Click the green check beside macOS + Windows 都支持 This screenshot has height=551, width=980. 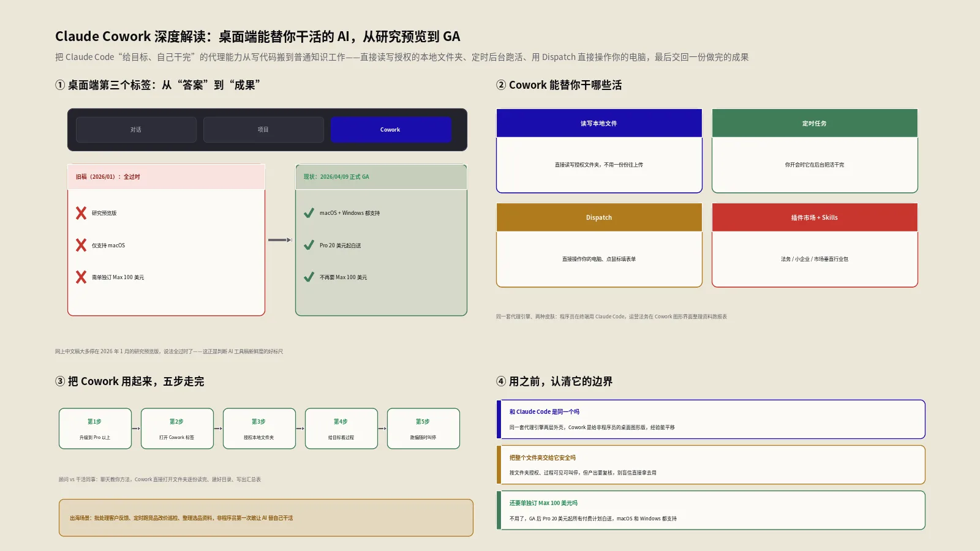(309, 213)
